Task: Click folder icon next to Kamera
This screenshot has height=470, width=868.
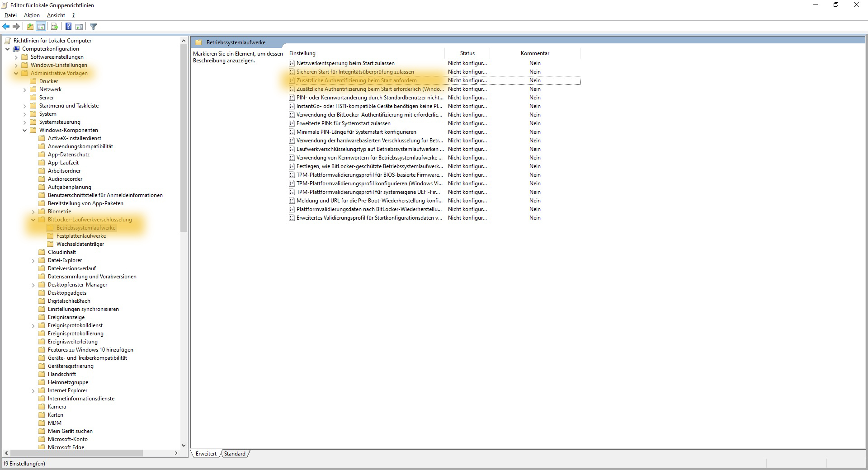Action: [x=42, y=407]
